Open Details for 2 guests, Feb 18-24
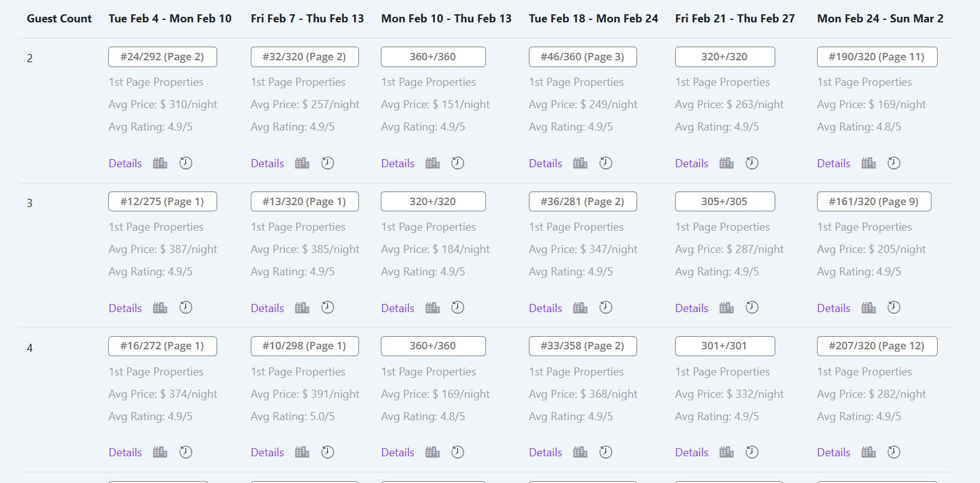This screenshot has height=483, width=980. 545,163
